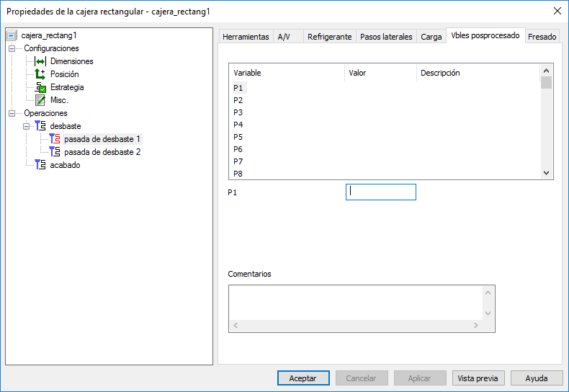Click variable list scroll up arrow
The image size is (569, 392).
coord(547,71)
